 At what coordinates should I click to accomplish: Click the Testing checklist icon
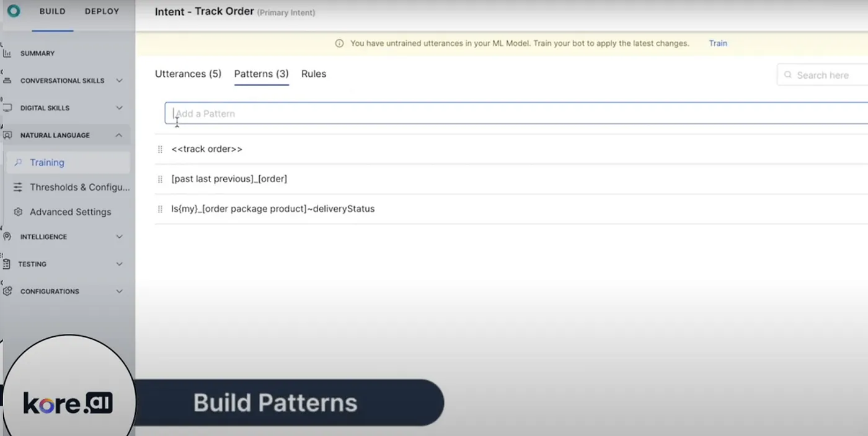tap(7, 264)
